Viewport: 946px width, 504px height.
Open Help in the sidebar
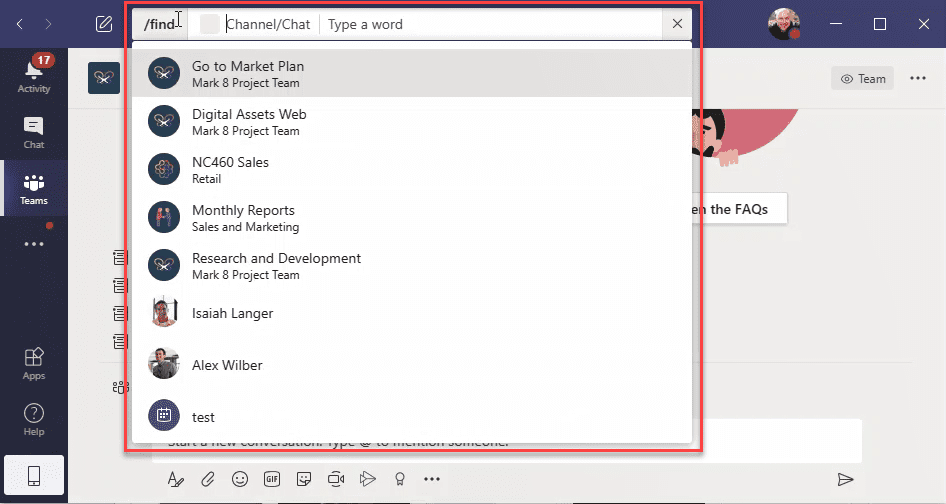click(x=34, y=419)
